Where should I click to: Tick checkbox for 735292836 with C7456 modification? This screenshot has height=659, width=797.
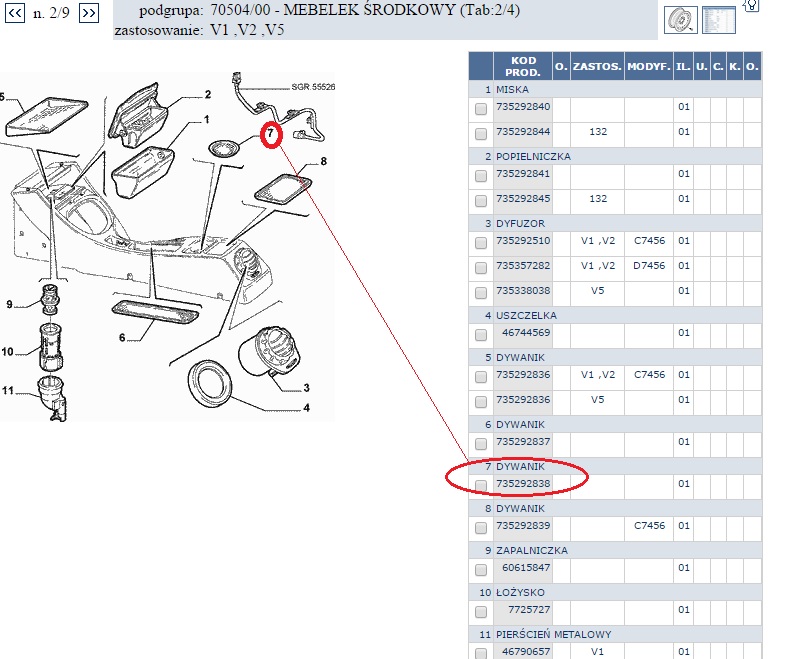click(481, 376)
